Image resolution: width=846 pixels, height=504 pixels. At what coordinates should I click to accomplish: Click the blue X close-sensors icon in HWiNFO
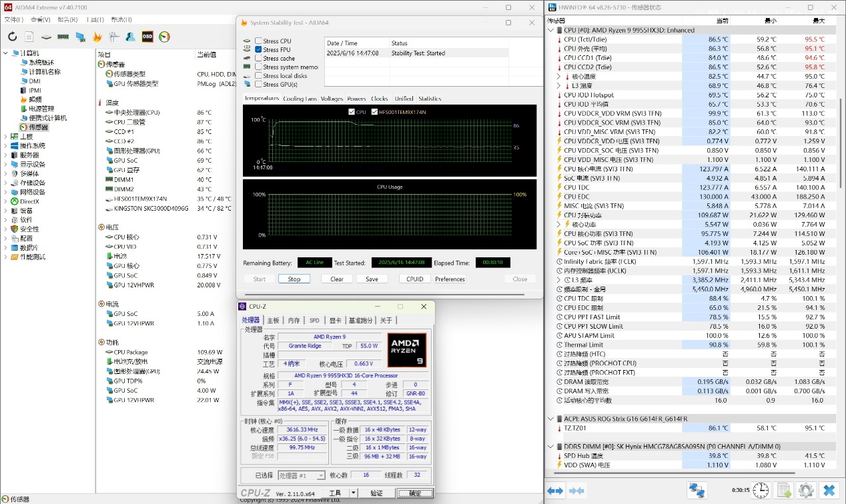(829, 491)
